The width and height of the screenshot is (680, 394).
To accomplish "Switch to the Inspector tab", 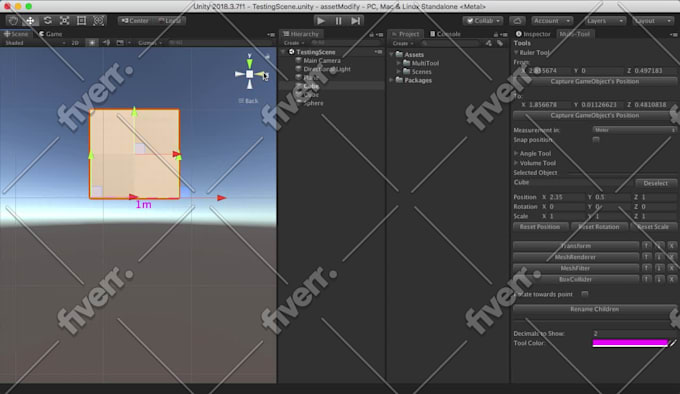I will (533, 34).
